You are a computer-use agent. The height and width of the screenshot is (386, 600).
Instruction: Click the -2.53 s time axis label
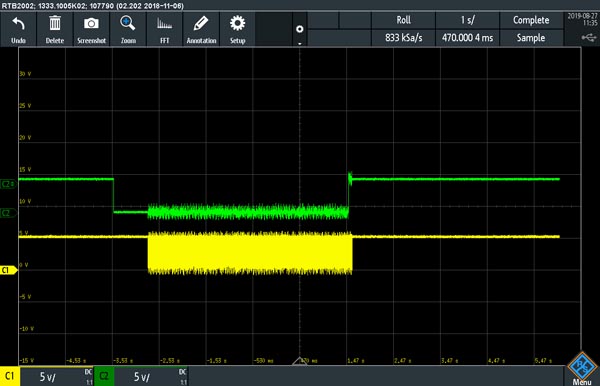(x=170, y=361)
